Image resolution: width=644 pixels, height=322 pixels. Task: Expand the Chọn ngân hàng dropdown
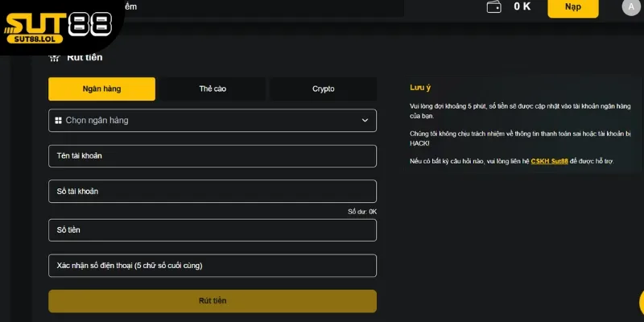[213, 120]
